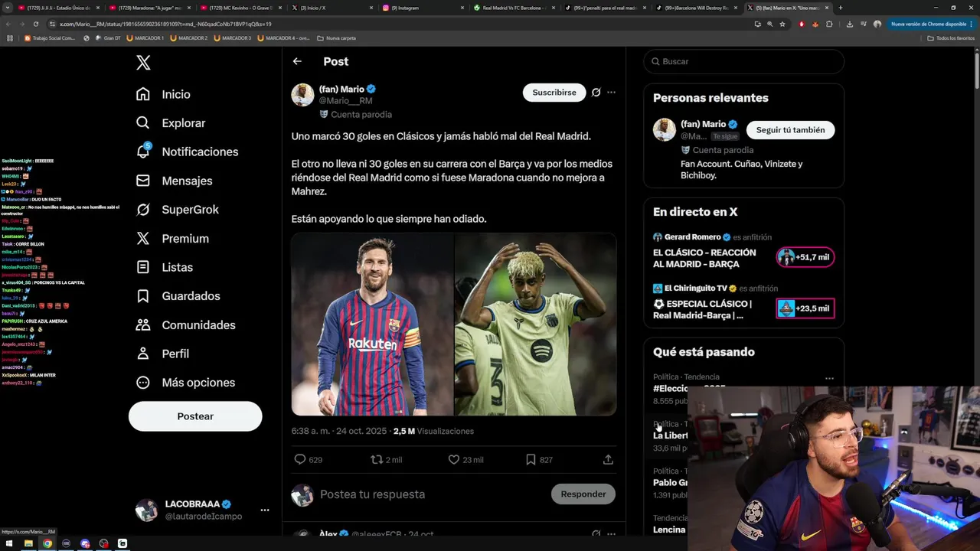Open Discord from the taskbar
The image size is (980, 551).
click(x=85, y=543)
